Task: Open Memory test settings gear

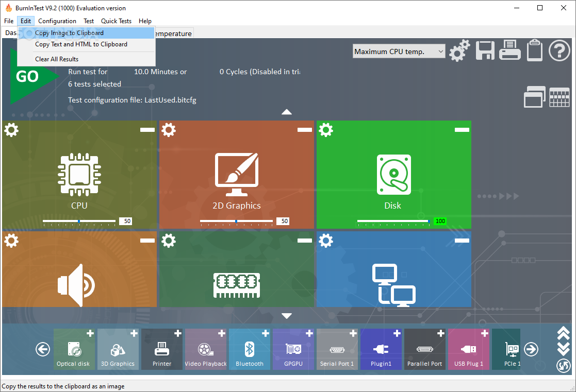Action: pos(169,241)
